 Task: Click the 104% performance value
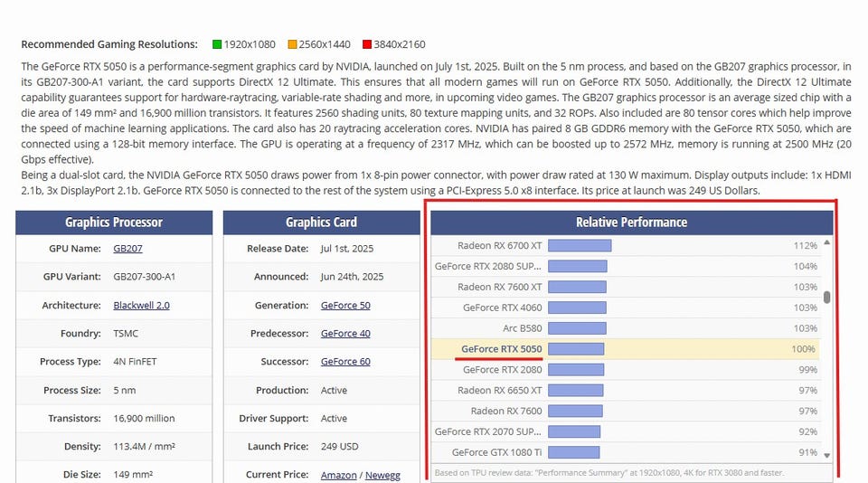pos(806,267)
